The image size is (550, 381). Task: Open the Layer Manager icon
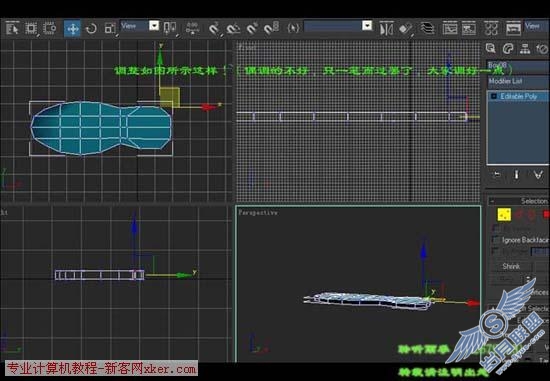click(427, 28)
